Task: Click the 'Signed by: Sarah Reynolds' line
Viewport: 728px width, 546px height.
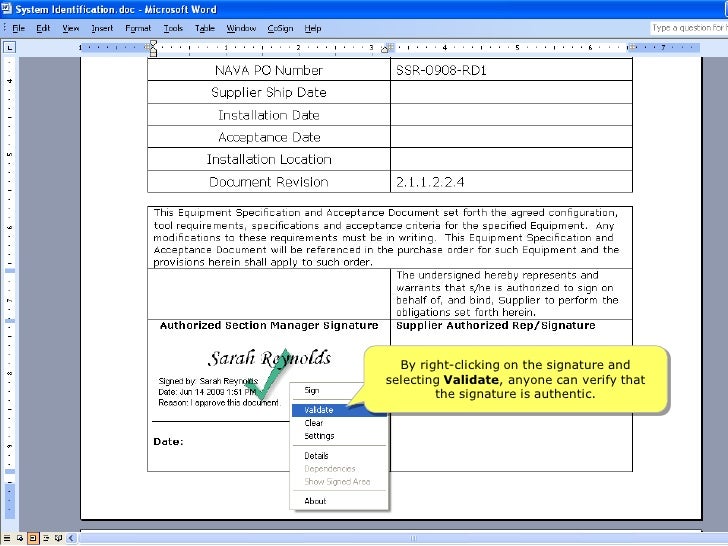Action: [208, 381]
